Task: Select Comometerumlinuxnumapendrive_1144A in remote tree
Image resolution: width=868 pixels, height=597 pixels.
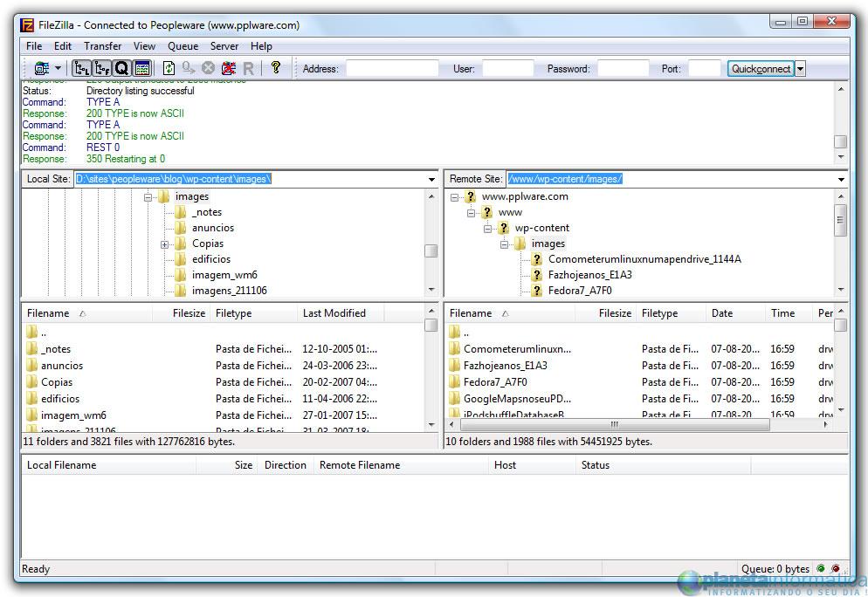Action: [x=644, y=259]
